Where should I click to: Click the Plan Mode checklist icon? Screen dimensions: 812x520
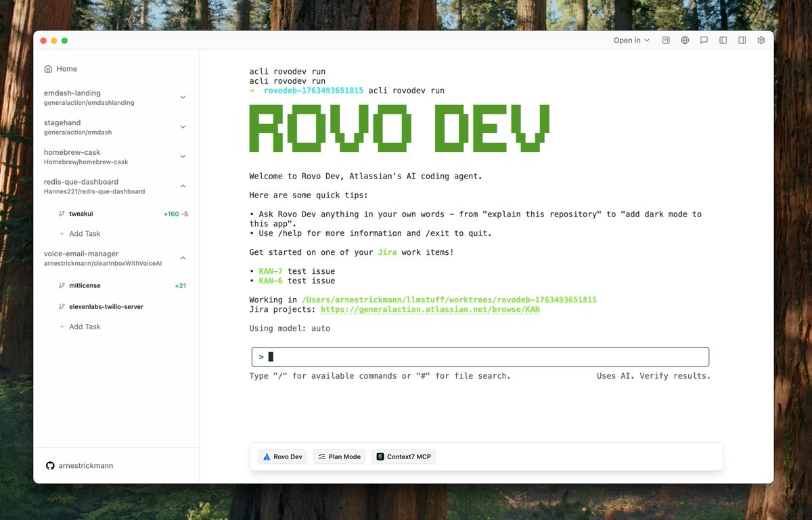[x=322, y=457]
